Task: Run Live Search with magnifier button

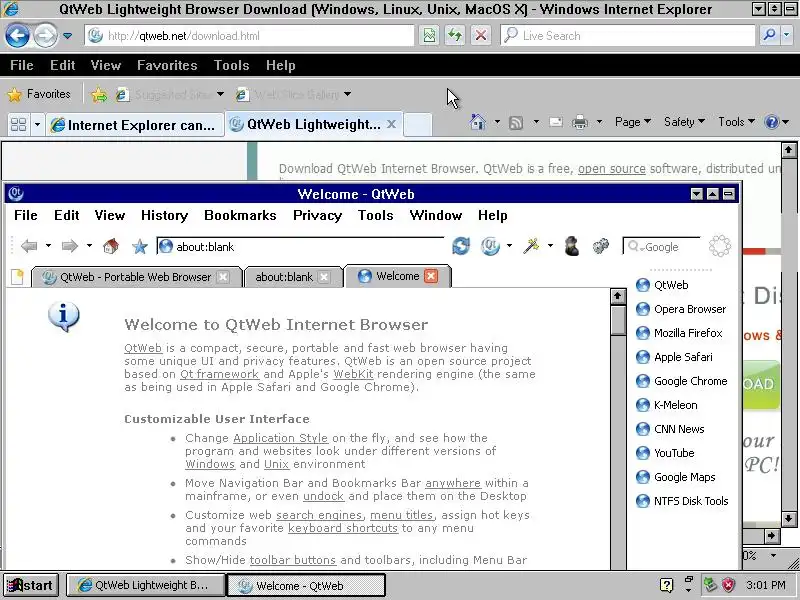Action: coord(769,36)
